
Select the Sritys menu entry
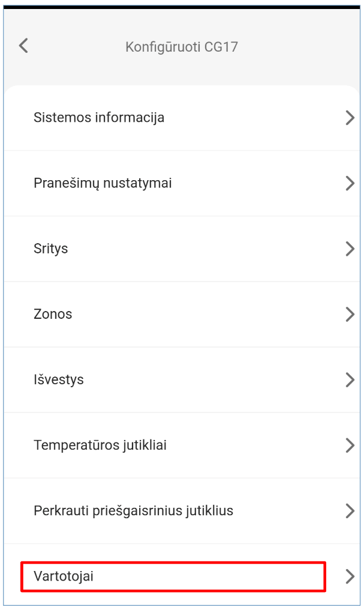51,249
